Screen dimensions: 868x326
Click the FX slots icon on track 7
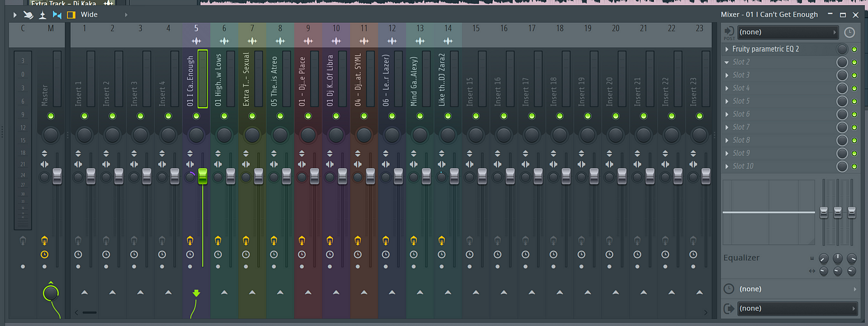click(246, 240)
